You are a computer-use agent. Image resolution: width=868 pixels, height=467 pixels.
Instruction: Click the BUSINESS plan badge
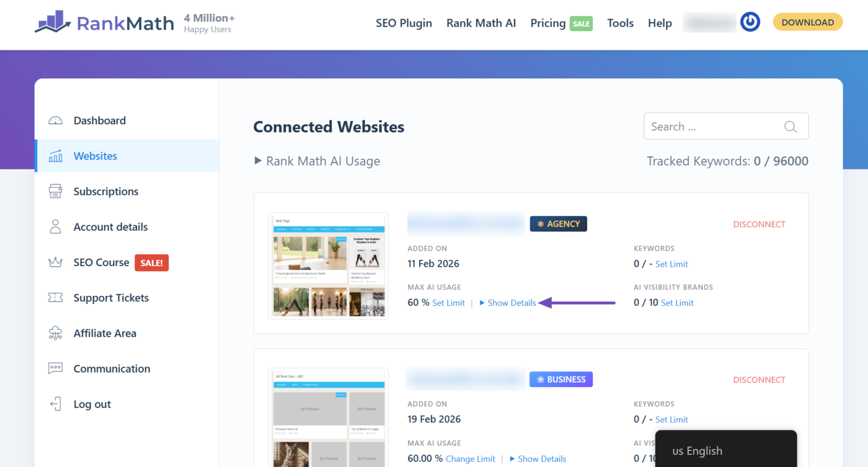tap(561, 379)
